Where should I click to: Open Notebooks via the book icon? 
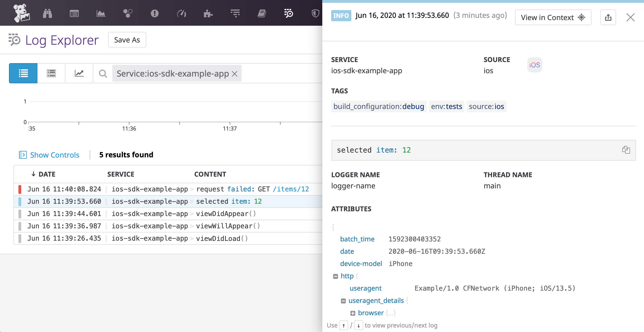(262, 13)
